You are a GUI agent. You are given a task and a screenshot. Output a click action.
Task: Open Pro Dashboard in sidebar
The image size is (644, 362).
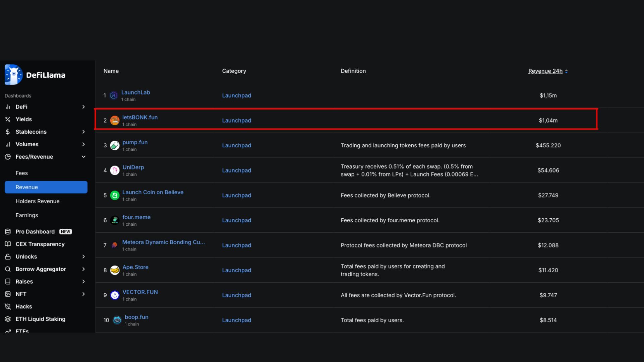pos(35,232)
